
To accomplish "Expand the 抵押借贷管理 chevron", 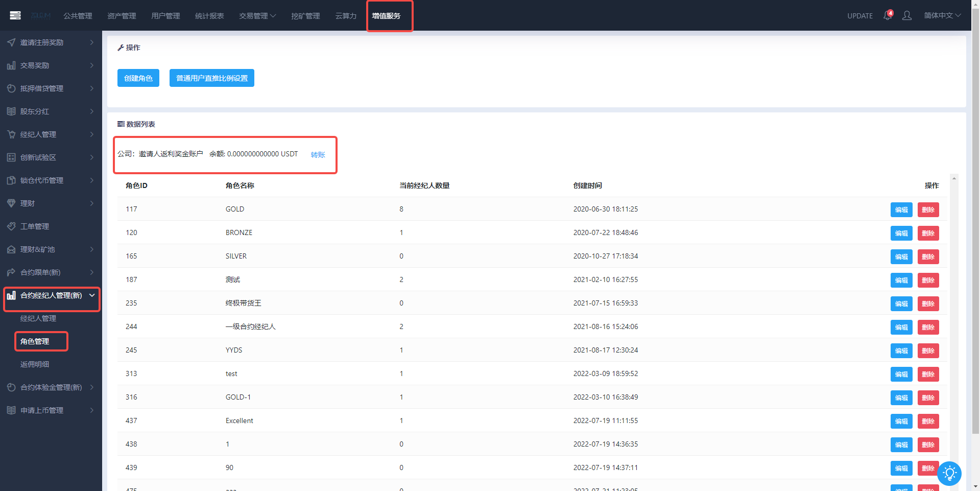I will click(x=92, y=88).
